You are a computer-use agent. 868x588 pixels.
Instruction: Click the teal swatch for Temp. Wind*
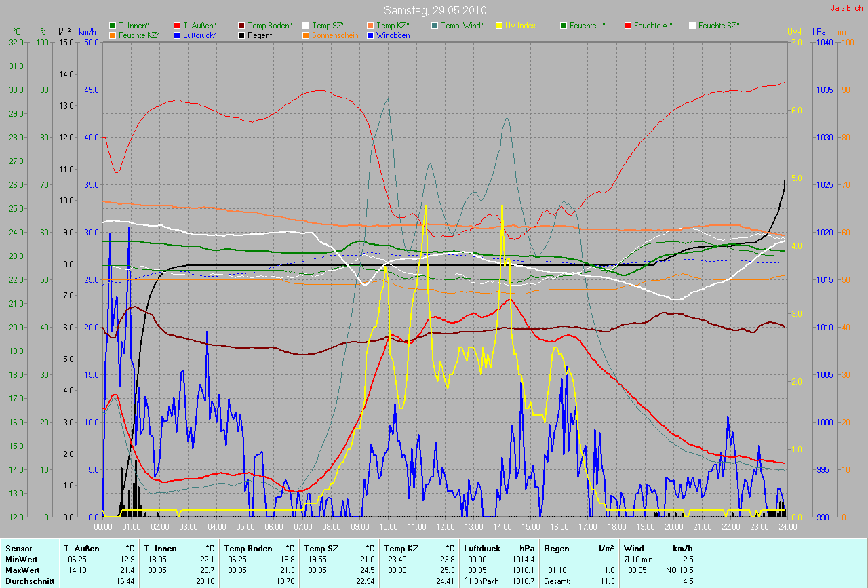[x=435, y=26]
